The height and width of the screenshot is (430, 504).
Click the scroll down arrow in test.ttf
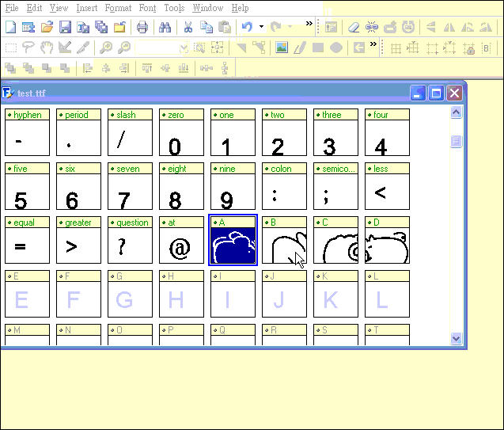click(x=456, y=338)
